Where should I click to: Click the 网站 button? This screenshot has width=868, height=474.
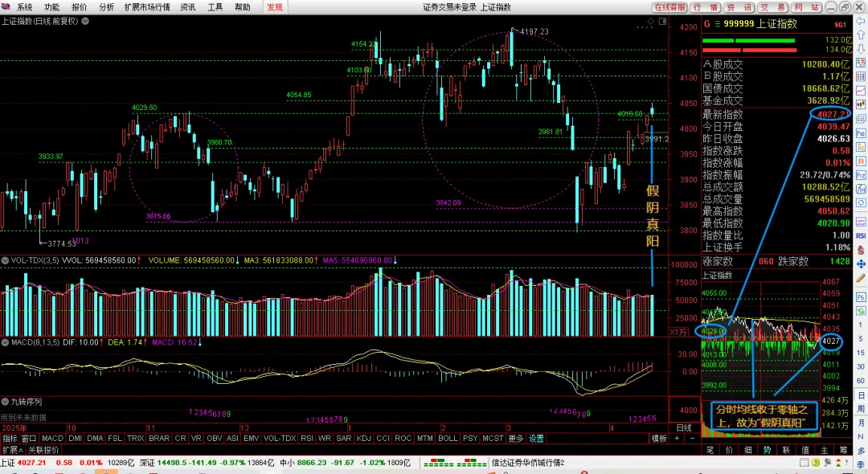pyautogui.click(x=806, y=7)
